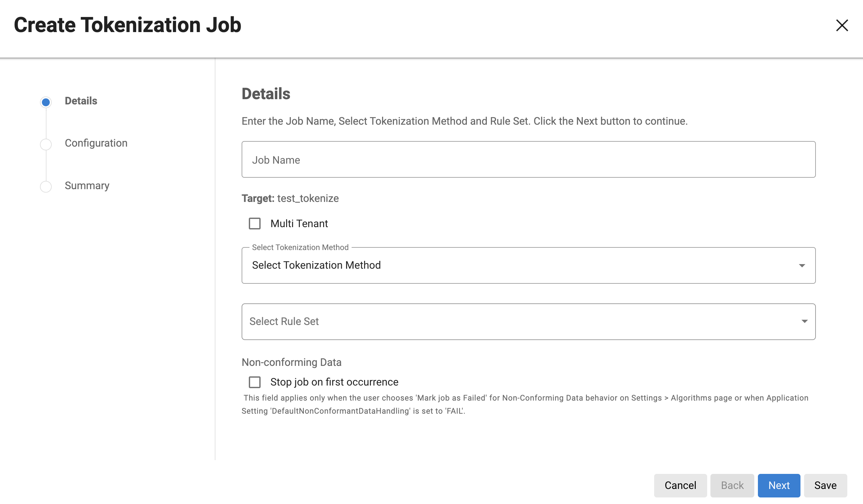This screenshot has height=504, width=863.
Task: Save the tokenization job
Action: pos(825,485)
